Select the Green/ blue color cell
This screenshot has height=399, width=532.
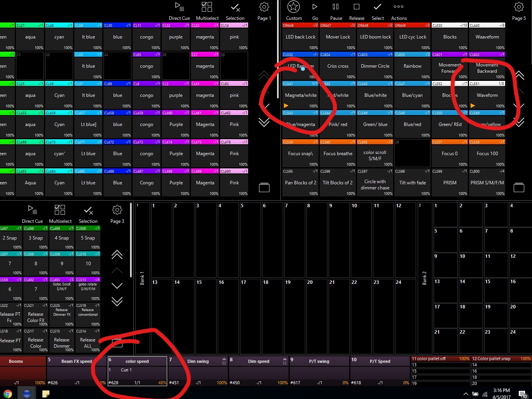point(375,124)
